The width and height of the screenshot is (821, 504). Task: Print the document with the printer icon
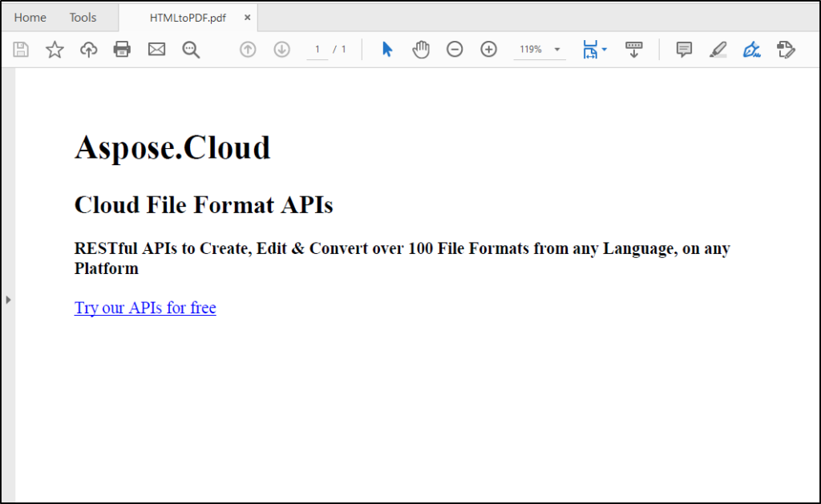click(122, 50)
